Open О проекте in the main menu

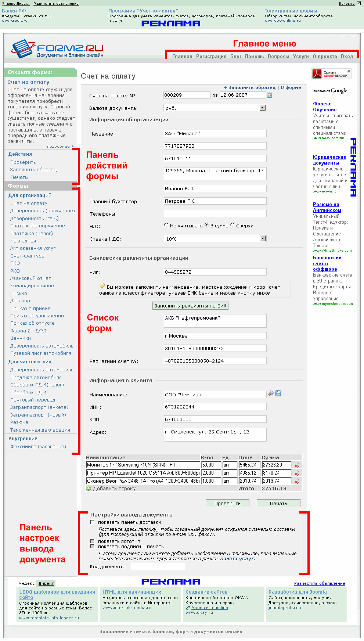(x=325, y=57)
